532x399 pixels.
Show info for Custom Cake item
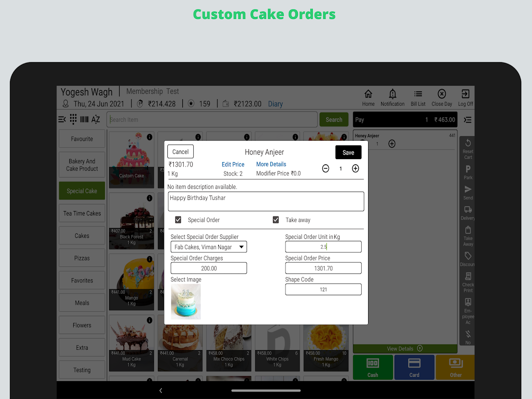point(149,137)
